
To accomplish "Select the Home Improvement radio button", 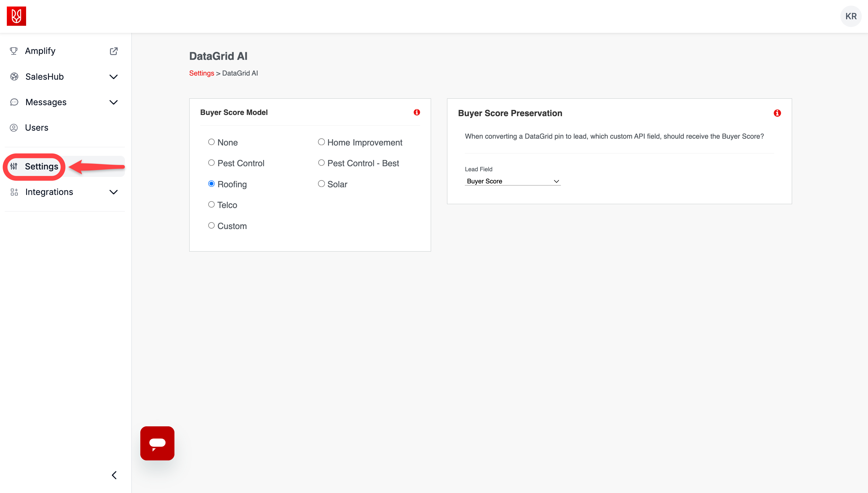I will (x=321, y=142).
